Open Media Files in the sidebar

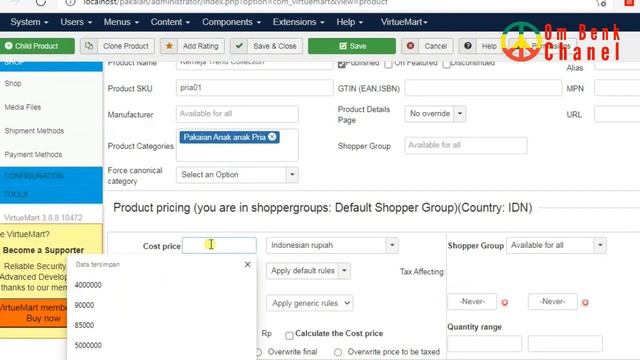(x=23, y=107)
